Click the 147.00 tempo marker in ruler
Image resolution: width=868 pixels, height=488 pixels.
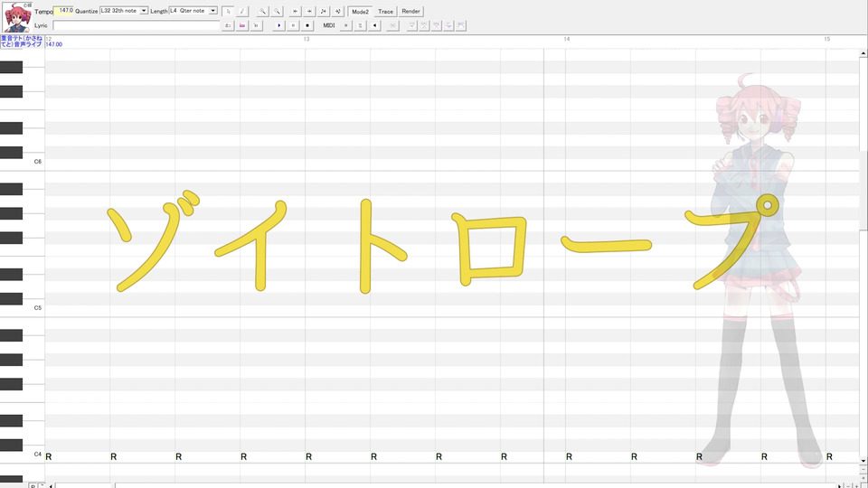tap(53, 44)
